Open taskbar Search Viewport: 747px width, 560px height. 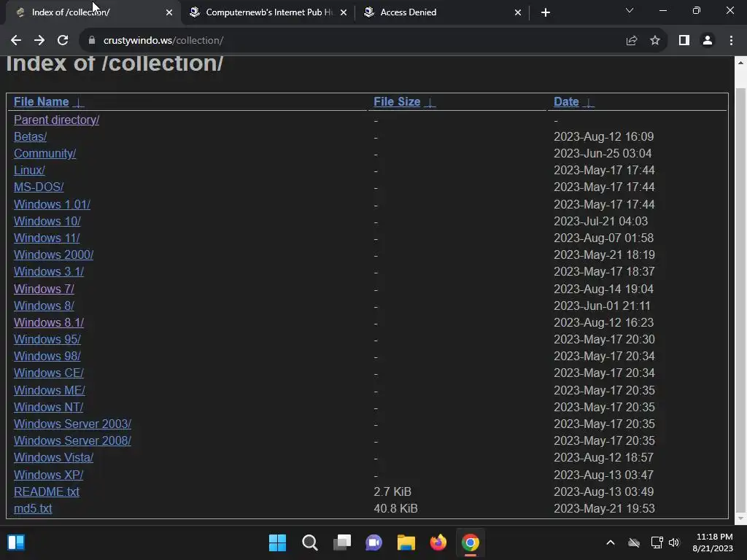[309, 542]
